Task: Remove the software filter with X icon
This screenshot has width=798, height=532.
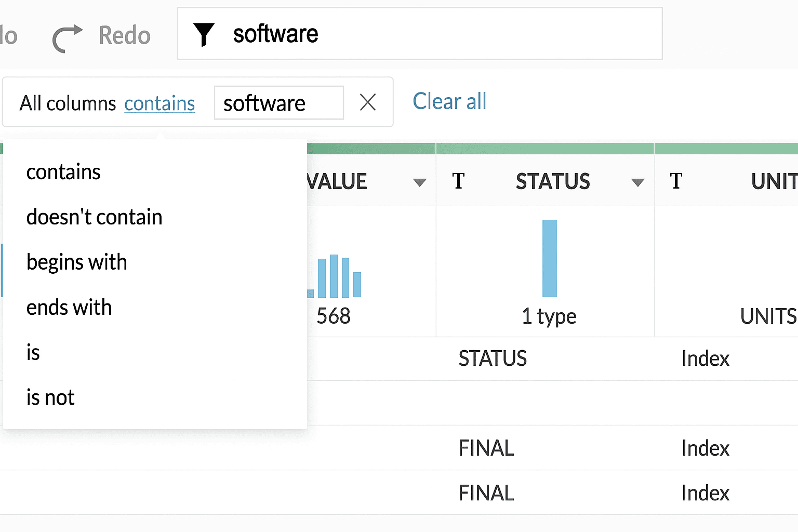Action: [368, 102]
